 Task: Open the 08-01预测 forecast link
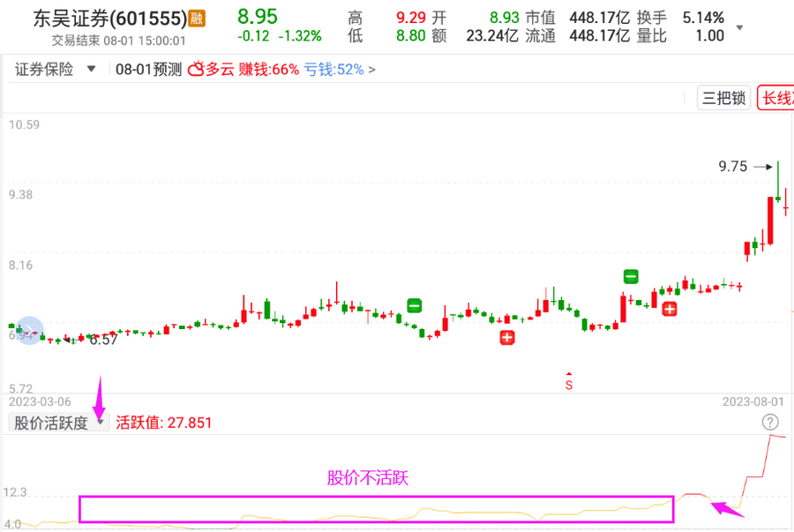click(x=148, y=70)
